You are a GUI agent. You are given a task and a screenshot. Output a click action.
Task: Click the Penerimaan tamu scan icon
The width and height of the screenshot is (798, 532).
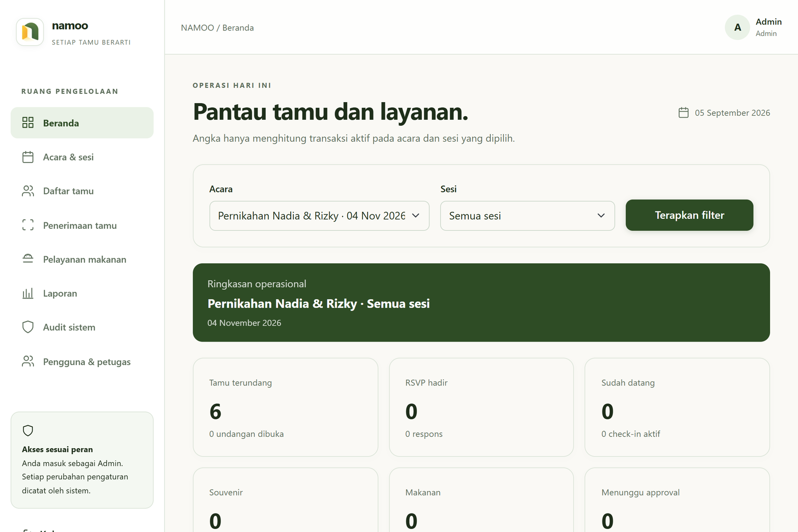(28, 225)
